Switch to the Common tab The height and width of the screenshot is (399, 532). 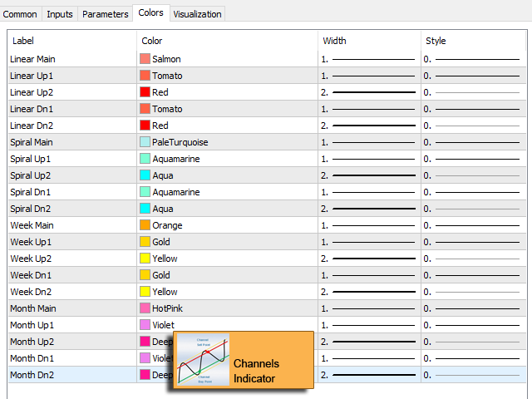click(22, 14)
